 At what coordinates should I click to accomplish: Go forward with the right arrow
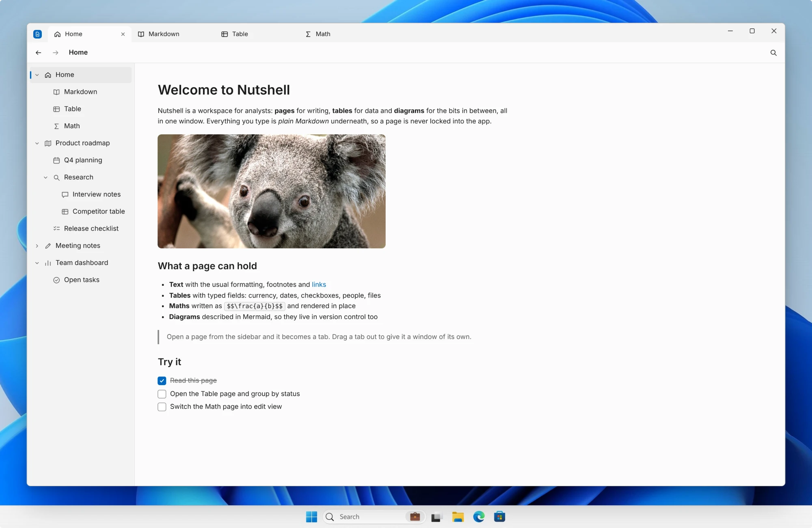56,53
